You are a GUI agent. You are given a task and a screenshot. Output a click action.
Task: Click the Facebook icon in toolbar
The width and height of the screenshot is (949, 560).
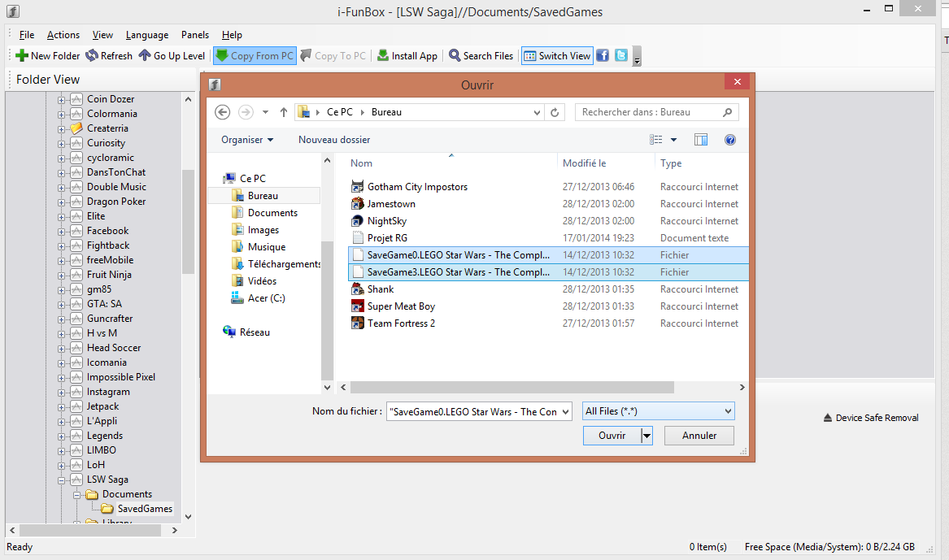603,55
